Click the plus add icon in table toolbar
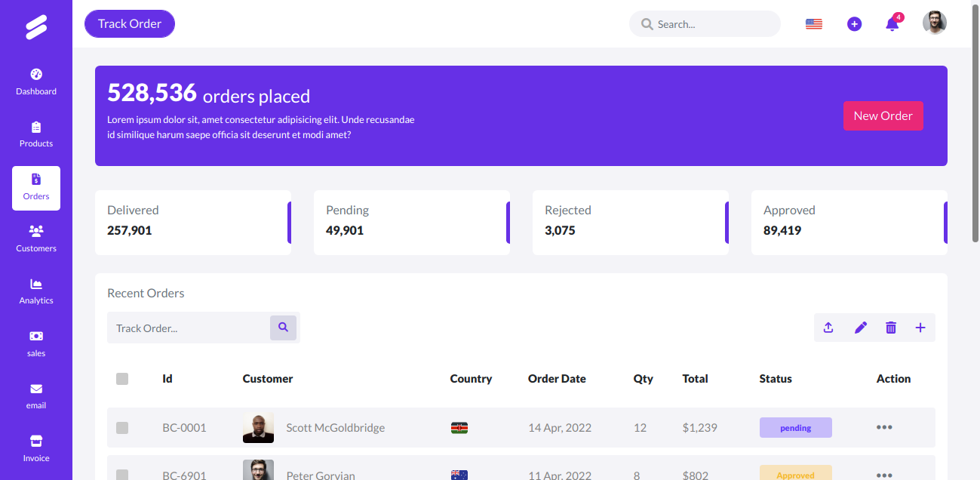Viewport: 980px width, 480px height. (x=920, y=328)
